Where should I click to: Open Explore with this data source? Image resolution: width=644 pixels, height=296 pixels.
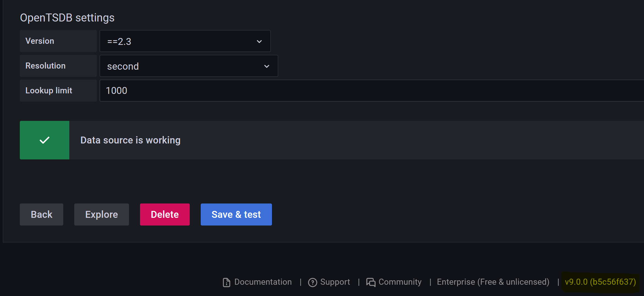[x=101, y=214]
